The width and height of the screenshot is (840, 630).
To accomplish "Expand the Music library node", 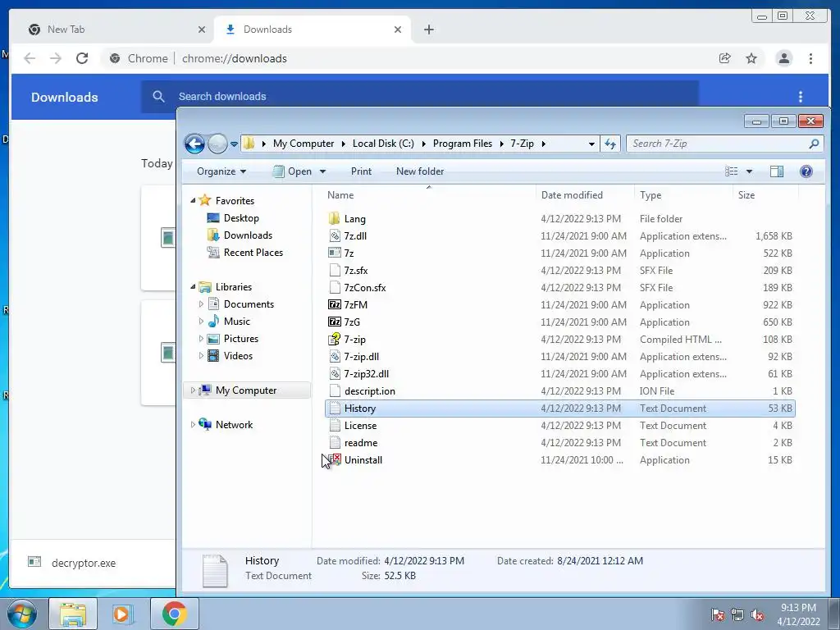I will (201, 322).
